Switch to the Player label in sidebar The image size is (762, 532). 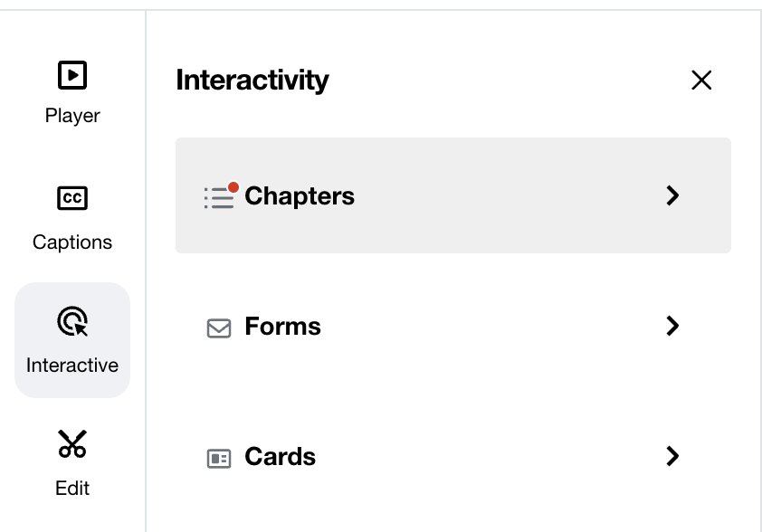72,116
